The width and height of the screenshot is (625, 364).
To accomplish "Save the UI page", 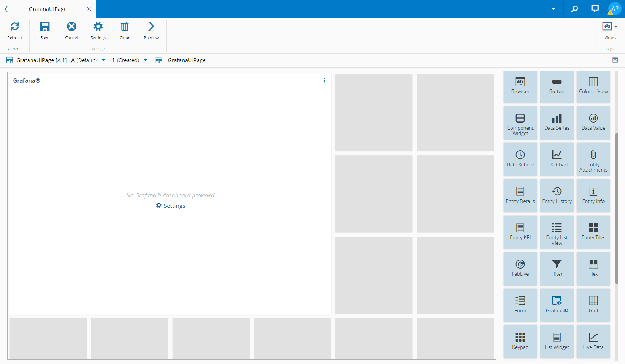I will coord(45,30).
